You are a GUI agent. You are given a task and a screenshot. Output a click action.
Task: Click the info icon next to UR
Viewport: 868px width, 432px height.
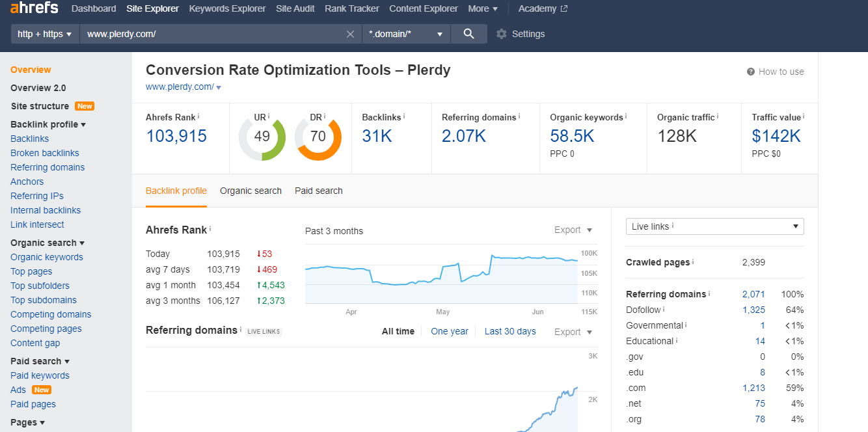(x=269, y=116)
